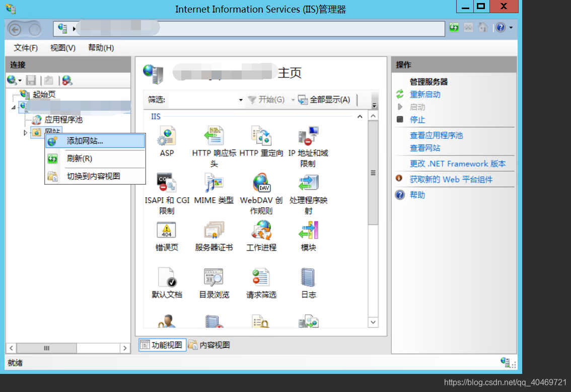Click feature list scroll up arrow

coord(373,116)
